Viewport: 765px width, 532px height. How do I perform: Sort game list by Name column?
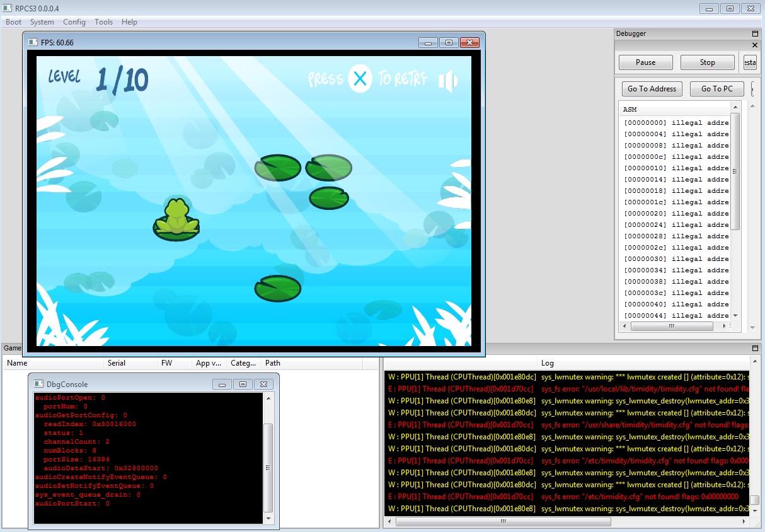[x=54, y=363]
